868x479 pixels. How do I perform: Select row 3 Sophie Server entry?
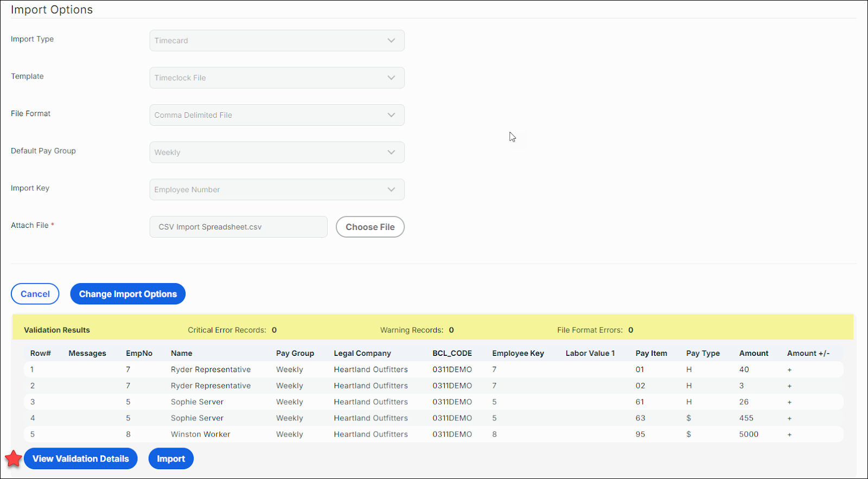tap(197, 402)
